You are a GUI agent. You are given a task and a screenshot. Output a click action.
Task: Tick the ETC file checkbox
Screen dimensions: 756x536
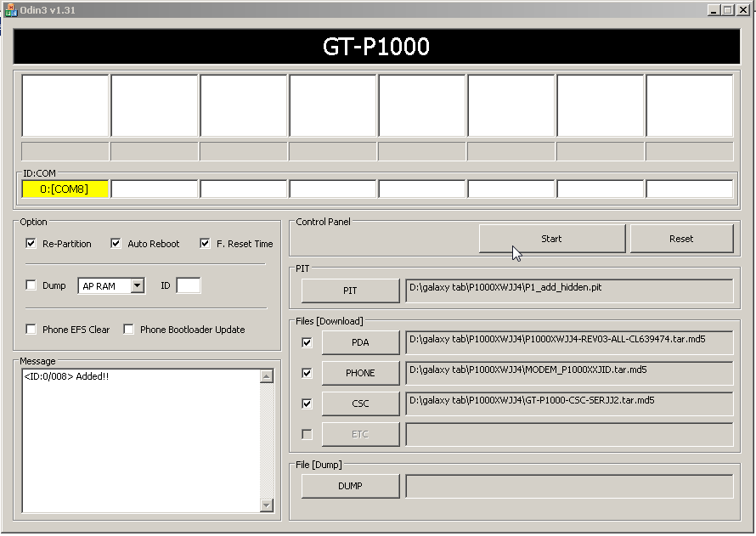[x=307, y=434]
